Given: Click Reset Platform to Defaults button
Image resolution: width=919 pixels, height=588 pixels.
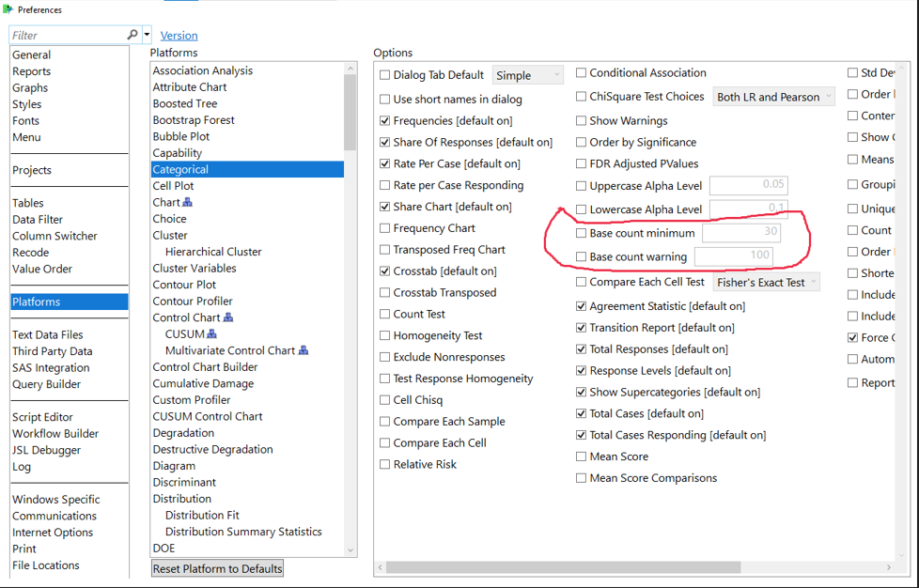Looking at the screenshot, I should (x=217, y=568).
